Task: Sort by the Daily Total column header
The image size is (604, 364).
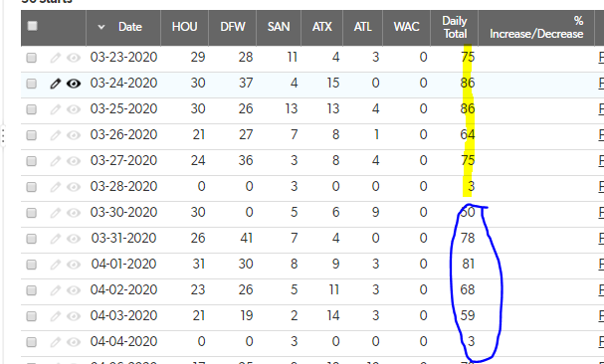Action: 455,27
